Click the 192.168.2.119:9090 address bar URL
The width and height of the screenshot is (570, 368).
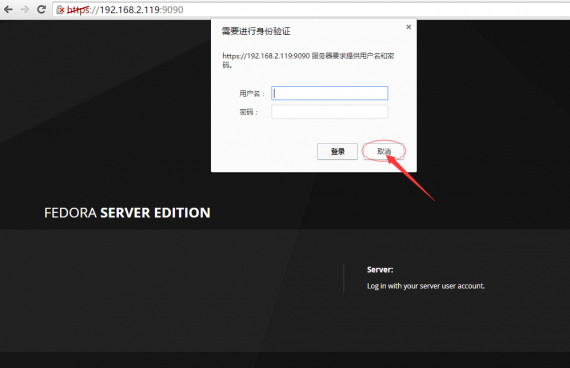[x=125, y=10]
